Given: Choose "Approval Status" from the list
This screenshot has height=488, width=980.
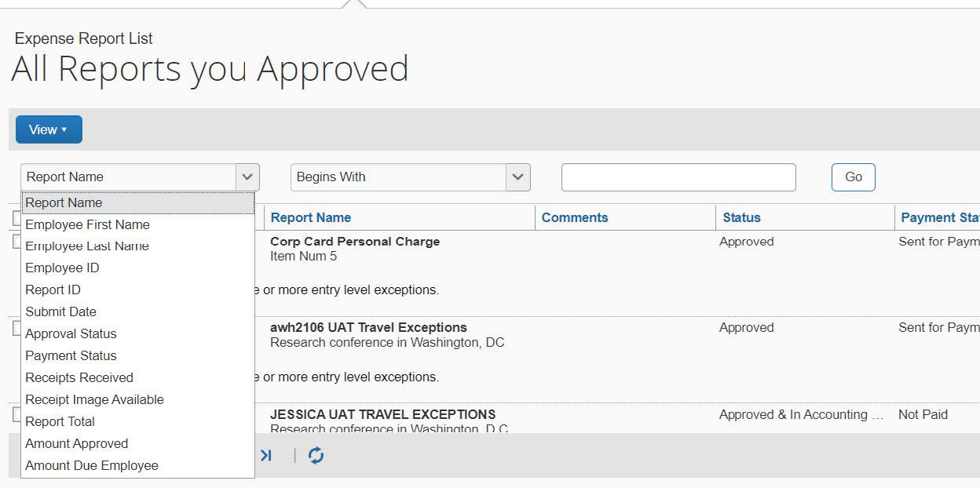Looking at the screenshot, I should pos(71,333).
